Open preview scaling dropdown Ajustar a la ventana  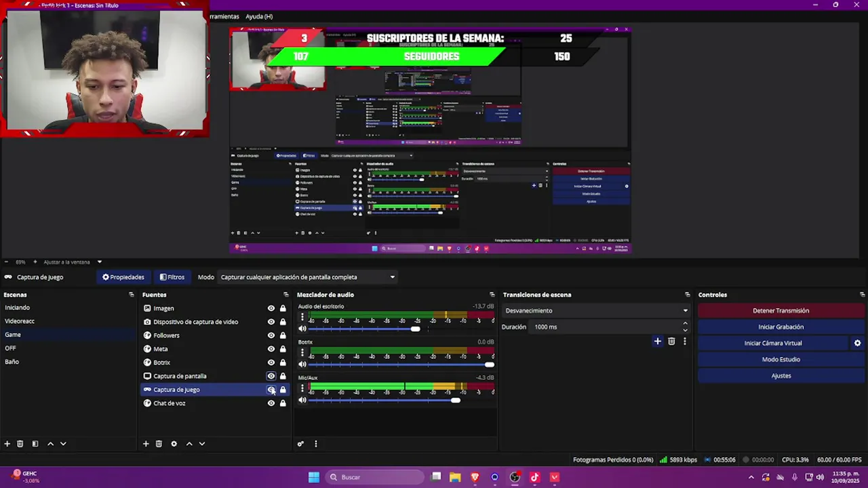click(x=73, y=262)
